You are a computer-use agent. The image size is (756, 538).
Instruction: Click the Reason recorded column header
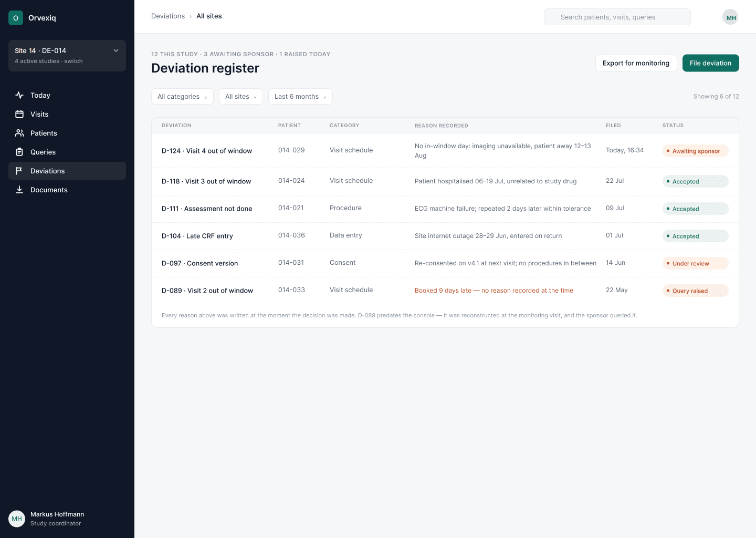tap(442, 126)
